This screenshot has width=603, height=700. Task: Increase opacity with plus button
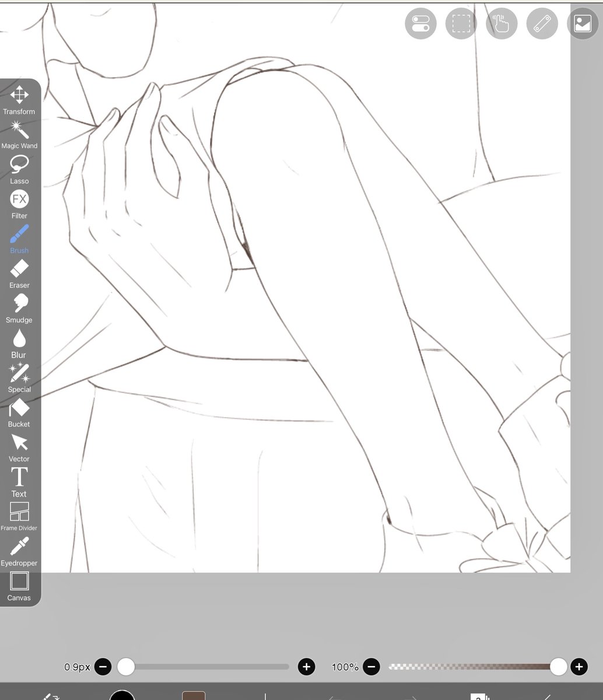[579, 666]
